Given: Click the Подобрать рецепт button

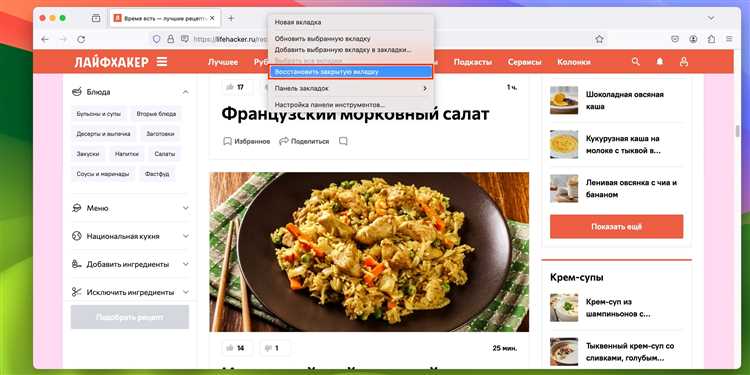Looking at the screenshot, I should (x=130, y=317).
